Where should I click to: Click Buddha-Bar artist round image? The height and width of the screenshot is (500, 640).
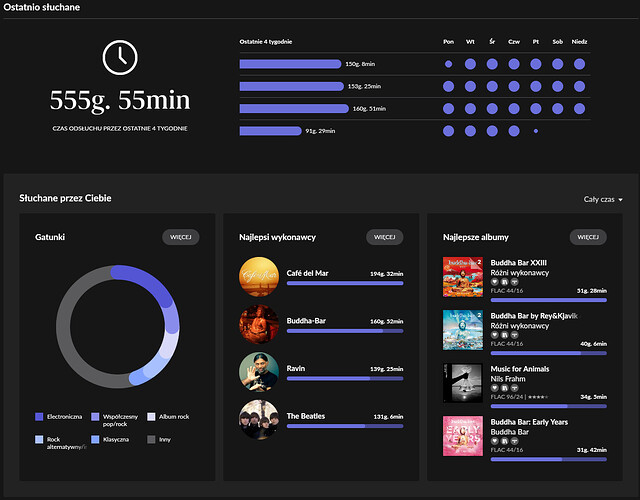click(x=259, y=325)
